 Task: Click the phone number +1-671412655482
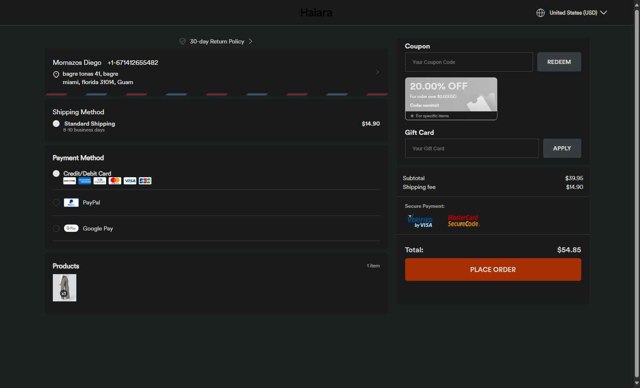(x=133, y=62)
